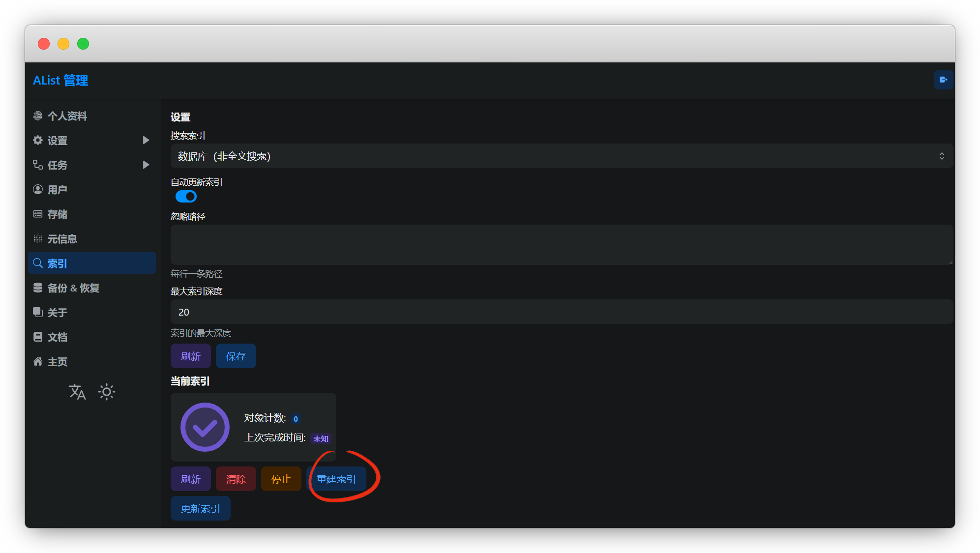
Task: Click the red 清除 button
Action: pos(236,479)
